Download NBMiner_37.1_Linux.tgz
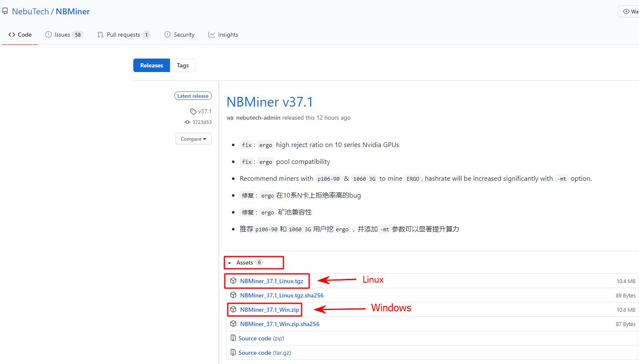 pyautogui.click(x=272, y=281)
